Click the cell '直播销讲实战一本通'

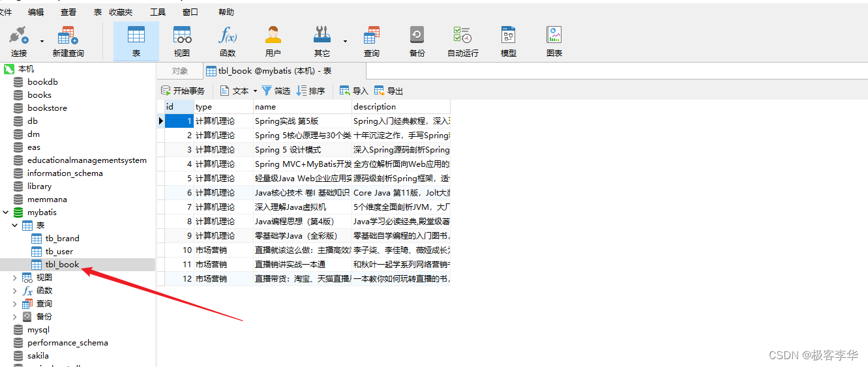(303, 264)
